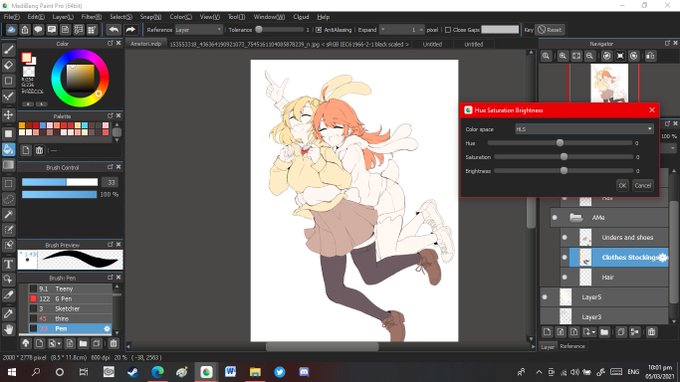This screenshot has height=382, width=680.
Task: Select the Eraser tool
Action: (8, 65)
